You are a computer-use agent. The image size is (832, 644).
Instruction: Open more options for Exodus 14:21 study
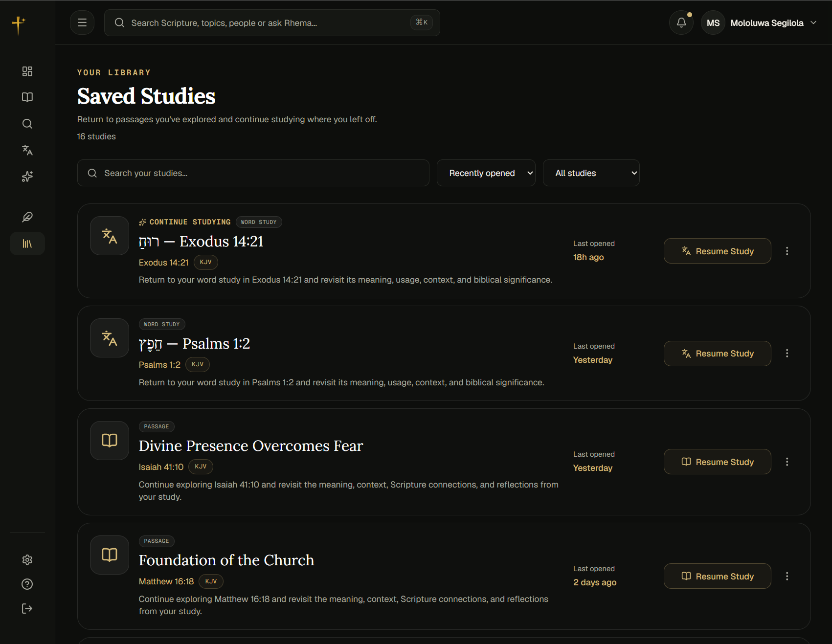(x=787, y=251)
